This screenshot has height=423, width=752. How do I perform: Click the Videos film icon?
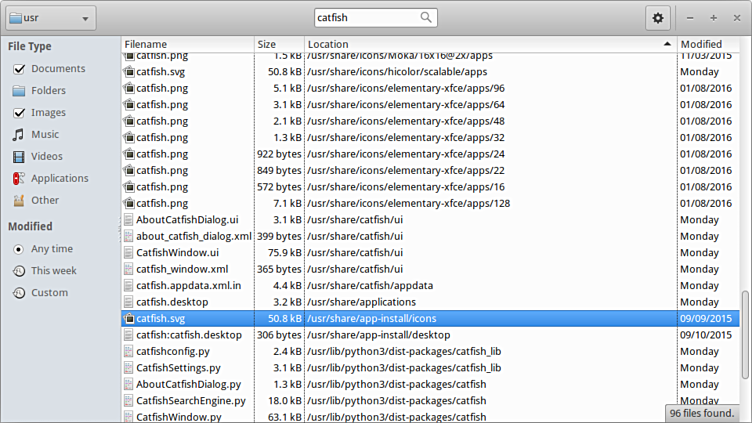point(18,157)
